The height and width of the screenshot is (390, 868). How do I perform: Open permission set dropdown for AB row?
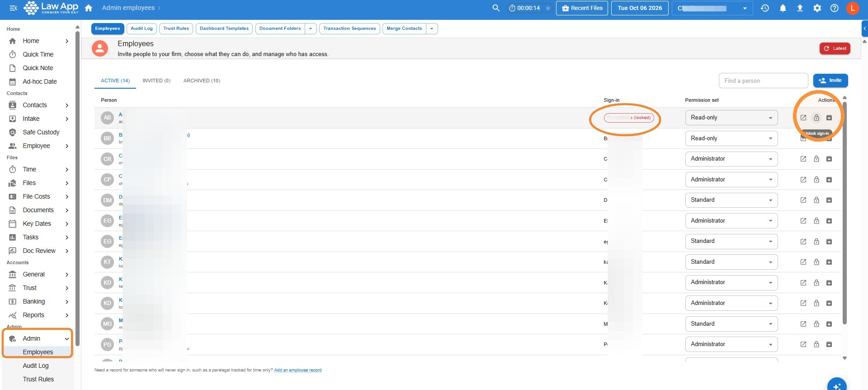(x=731, y=118)
